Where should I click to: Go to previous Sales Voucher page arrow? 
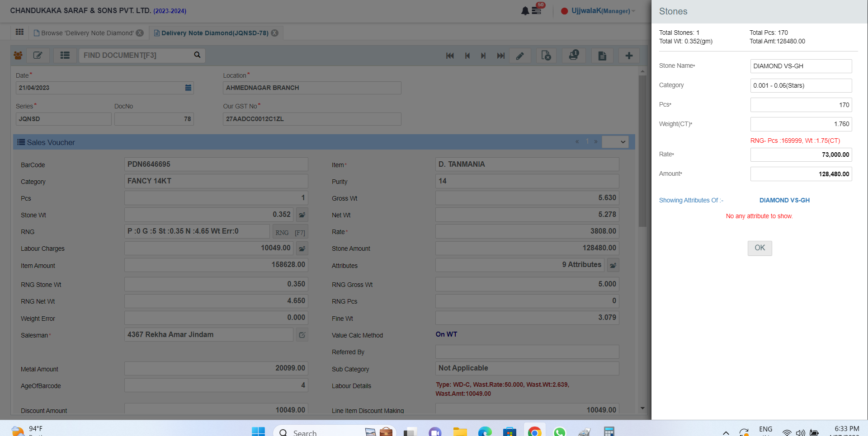point(577,142)
